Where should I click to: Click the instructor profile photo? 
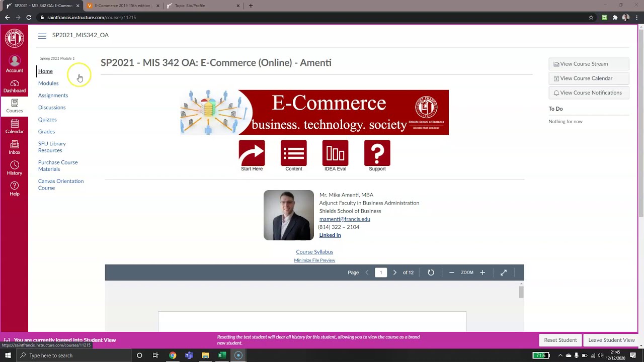[289, 215]
